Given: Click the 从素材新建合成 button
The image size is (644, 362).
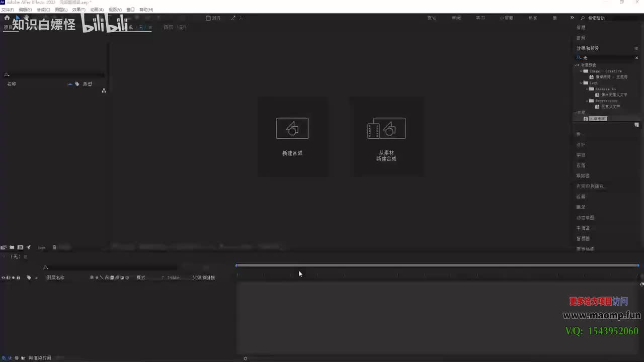Looking at the screenshot, I should pos(386,136).
